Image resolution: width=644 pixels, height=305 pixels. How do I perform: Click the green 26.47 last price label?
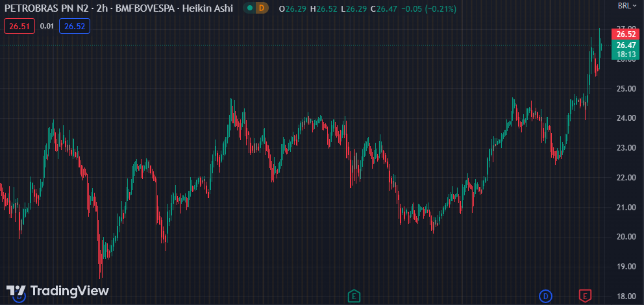626,45
